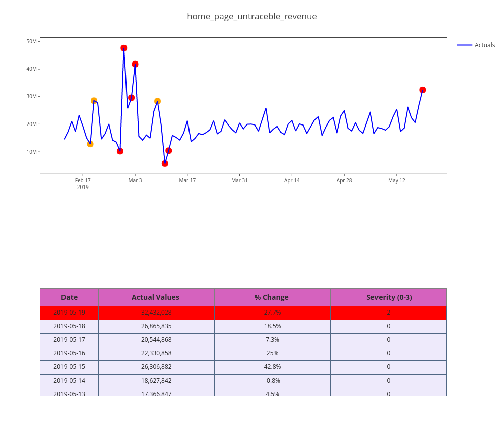Click the 26,865,835 actual value cell
504x436 pixels.
tap(156, 326)
